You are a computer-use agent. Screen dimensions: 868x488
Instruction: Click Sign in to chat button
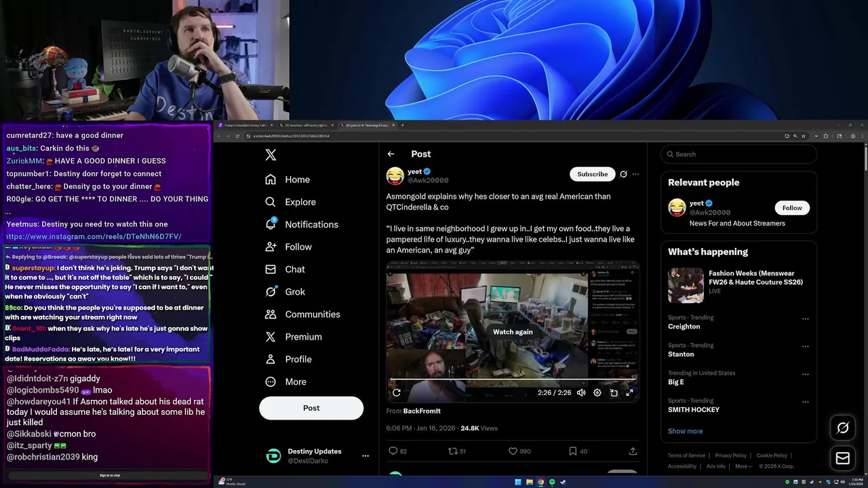click(x=110, y=475)
